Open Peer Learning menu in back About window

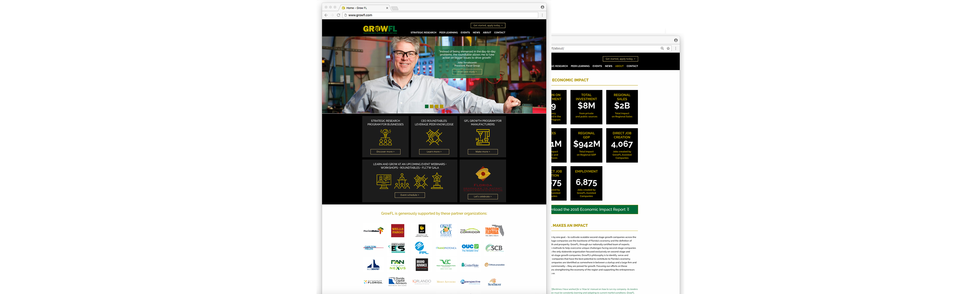580,66
